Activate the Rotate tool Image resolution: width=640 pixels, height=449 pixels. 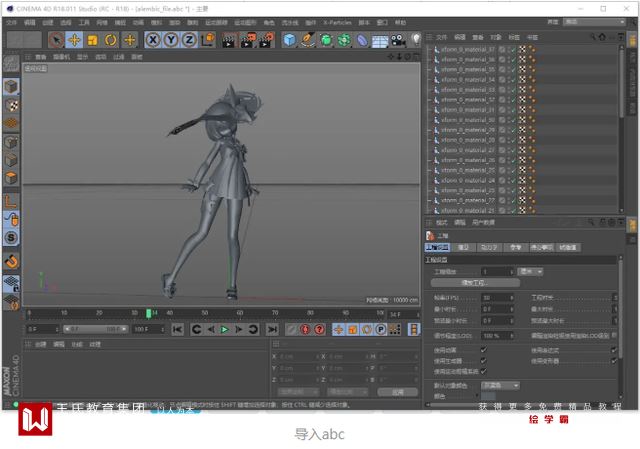[x=111, y=40]
